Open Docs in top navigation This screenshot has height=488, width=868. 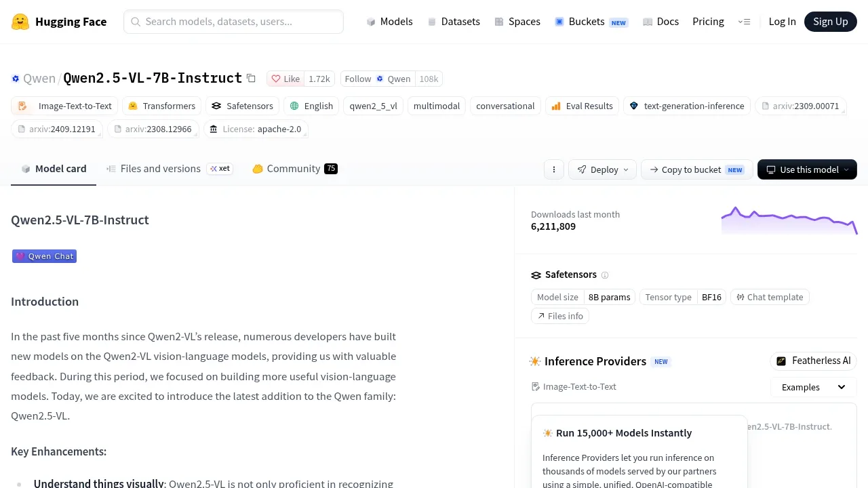tap(660, 22)
